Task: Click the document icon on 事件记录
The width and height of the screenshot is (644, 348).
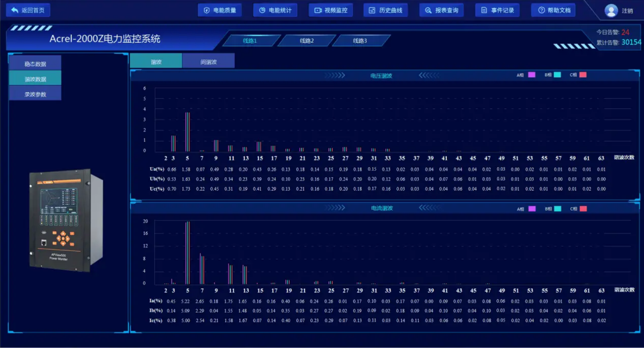Action: [x=484, y=10]
